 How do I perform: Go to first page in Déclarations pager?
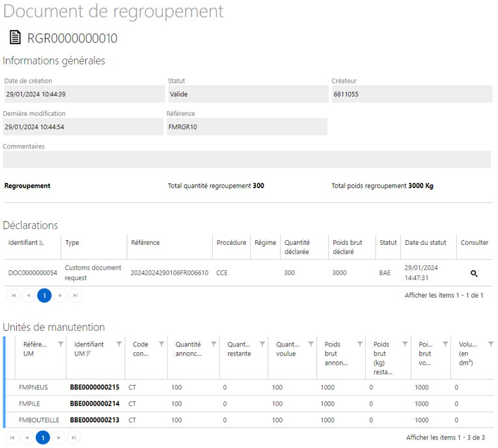(13, 296)
